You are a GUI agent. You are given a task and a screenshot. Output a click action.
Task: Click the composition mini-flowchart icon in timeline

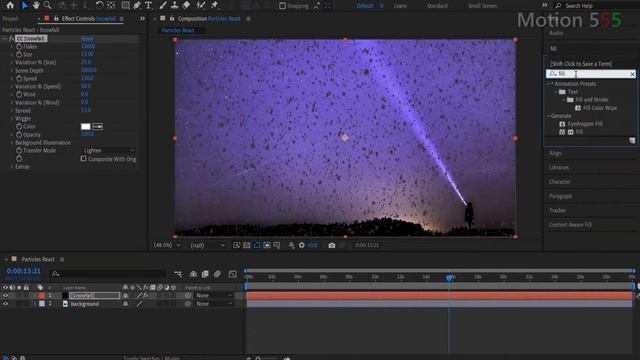(178, 274)
